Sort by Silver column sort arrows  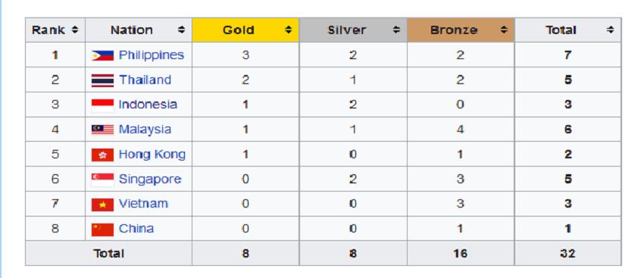tap(396, 30)
